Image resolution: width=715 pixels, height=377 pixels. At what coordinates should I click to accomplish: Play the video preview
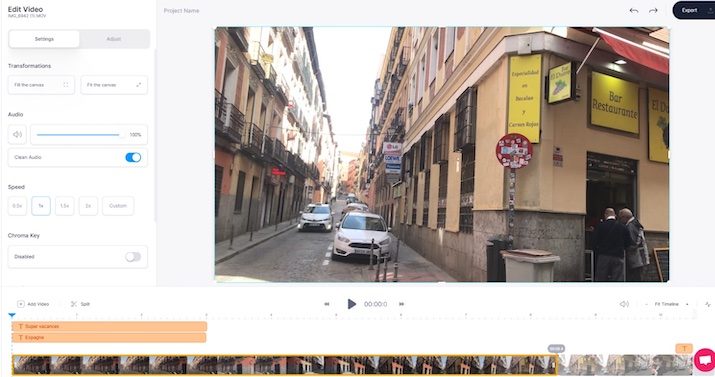pos(352,304)
